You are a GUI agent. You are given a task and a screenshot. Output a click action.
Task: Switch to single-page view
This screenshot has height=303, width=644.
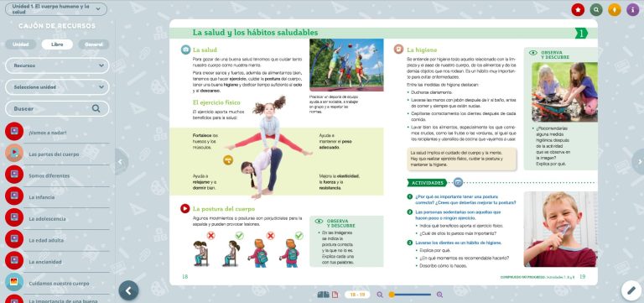point(335,295)
